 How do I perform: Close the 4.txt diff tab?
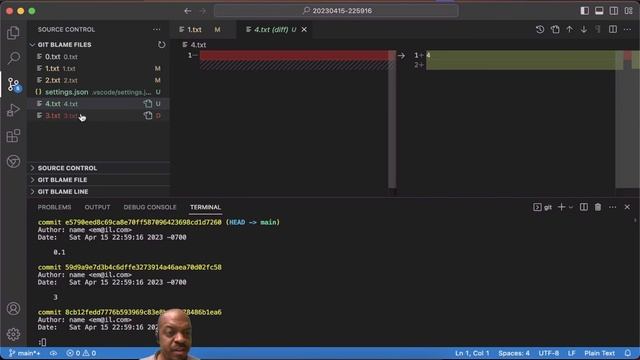point(304,29)
